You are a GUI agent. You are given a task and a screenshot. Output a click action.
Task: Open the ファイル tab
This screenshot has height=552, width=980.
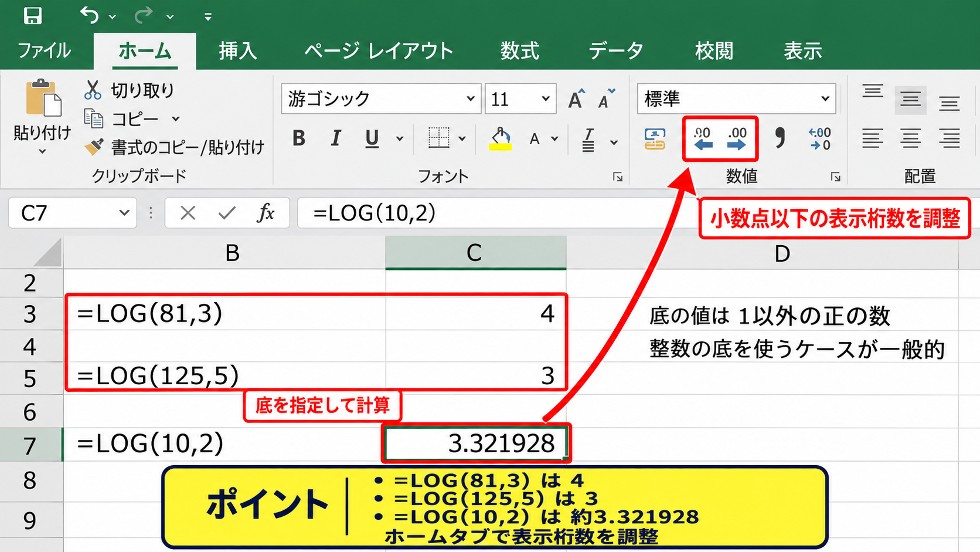click(45, 51)
